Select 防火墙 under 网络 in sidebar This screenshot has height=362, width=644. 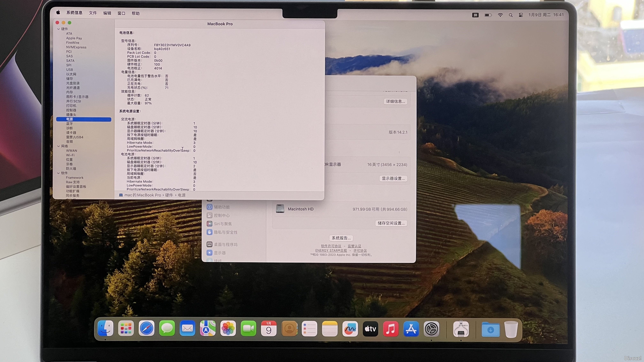(x=71, y=169)
